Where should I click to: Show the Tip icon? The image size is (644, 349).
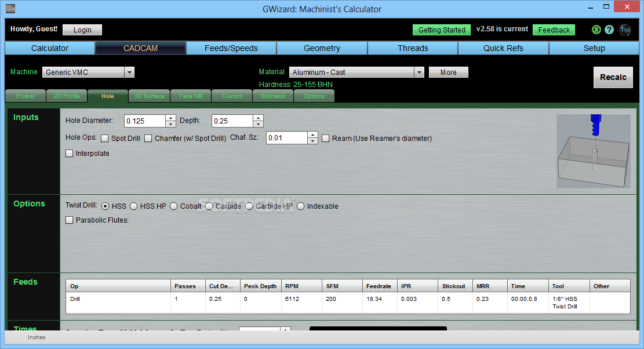click(625, 30)
